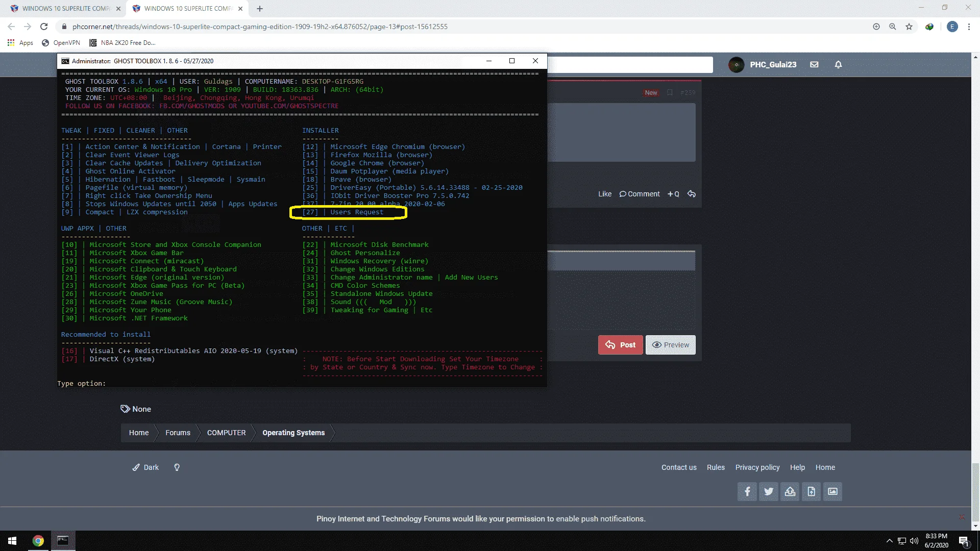
Task: Reload the current page
Action: point(44,27)
